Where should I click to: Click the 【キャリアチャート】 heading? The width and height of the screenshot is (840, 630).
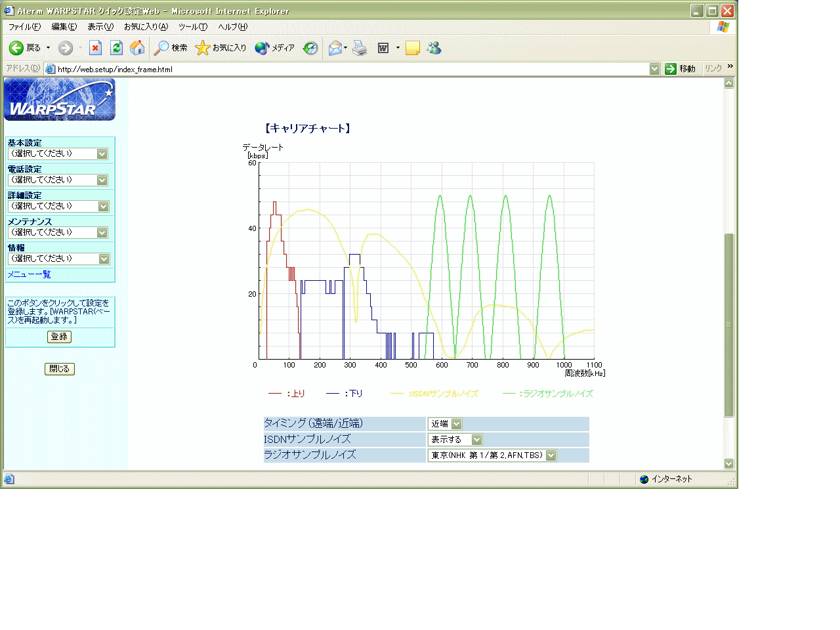coord(308,129)
